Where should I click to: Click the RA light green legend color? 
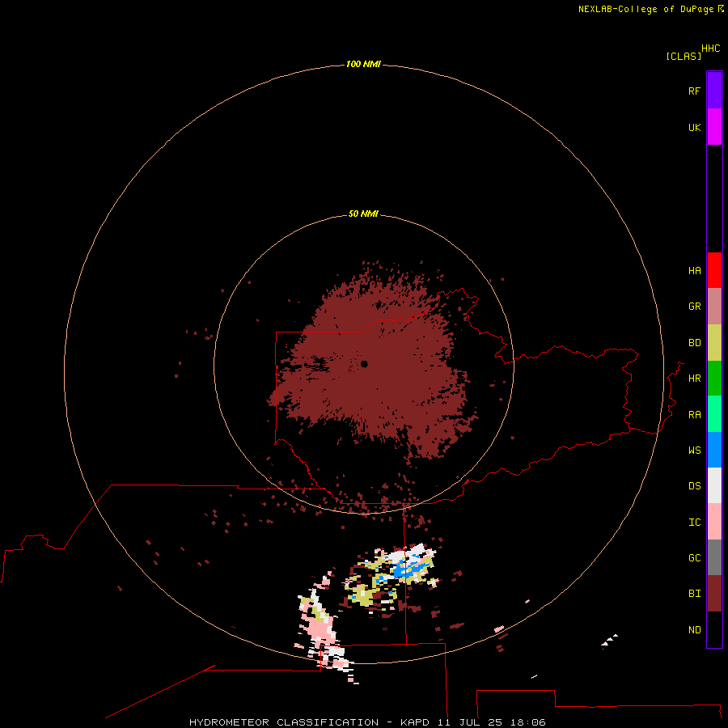714,414
